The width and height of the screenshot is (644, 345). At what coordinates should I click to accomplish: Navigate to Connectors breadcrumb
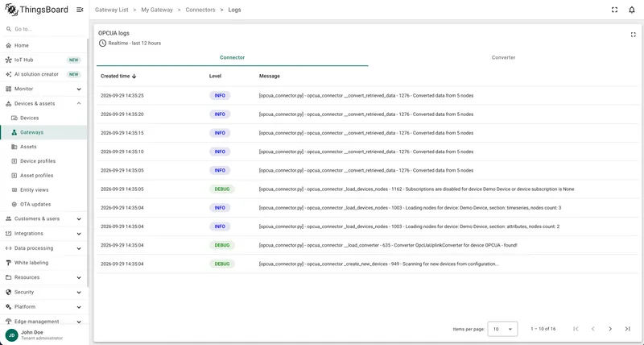click(x=200, y=10)
